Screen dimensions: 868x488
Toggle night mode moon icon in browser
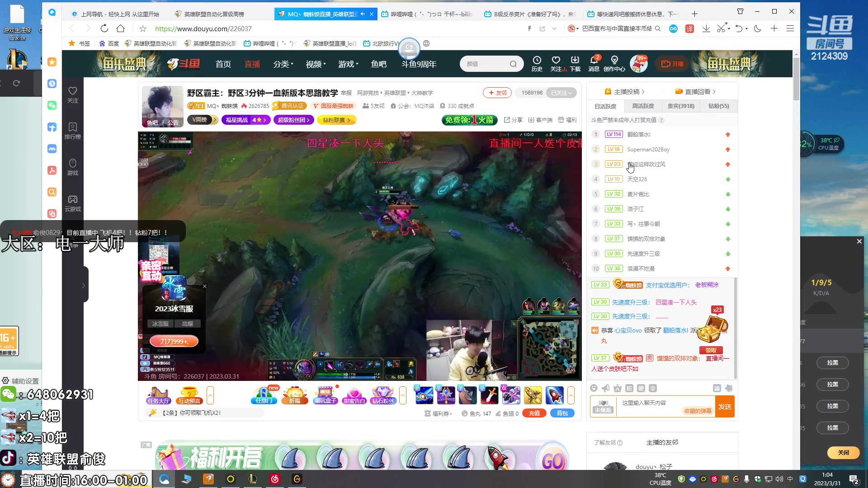pos(758,28)
